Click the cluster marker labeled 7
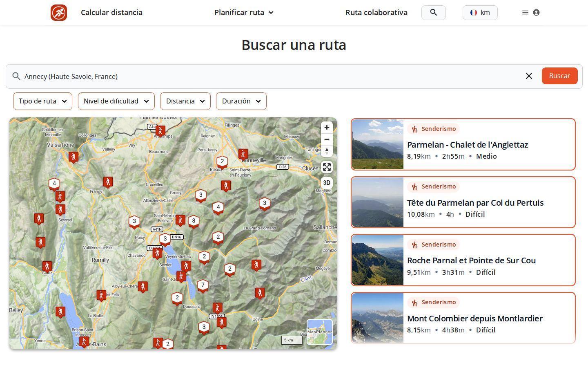 click(203, 286)
